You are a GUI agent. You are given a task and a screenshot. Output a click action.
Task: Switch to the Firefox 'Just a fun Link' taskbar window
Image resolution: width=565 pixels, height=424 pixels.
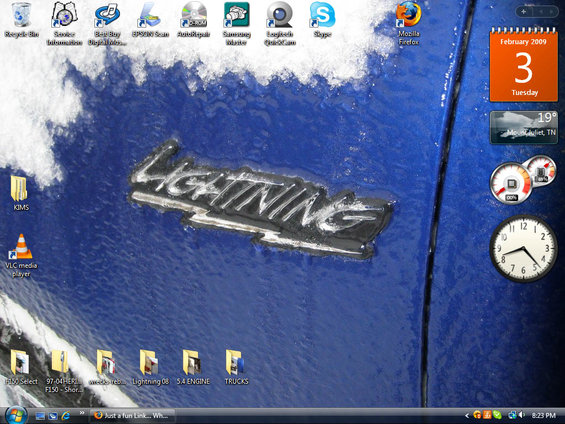click(x=132, y=416)
